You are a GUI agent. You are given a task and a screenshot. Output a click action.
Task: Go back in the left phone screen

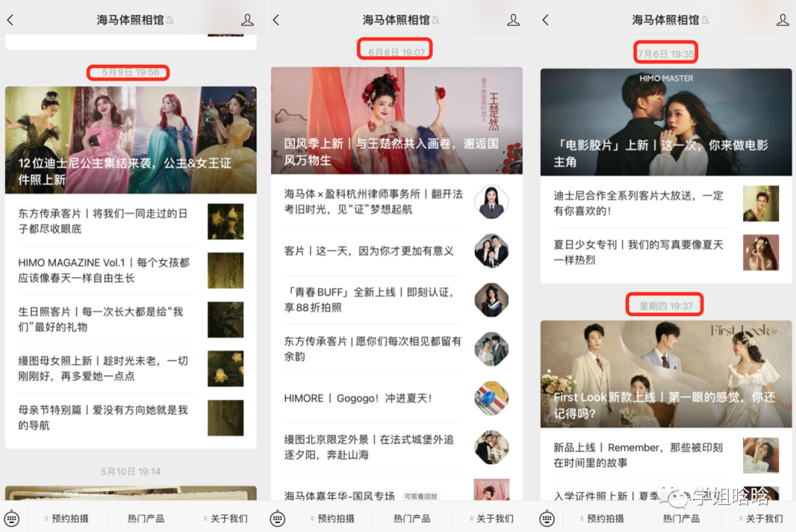(10, 20)
